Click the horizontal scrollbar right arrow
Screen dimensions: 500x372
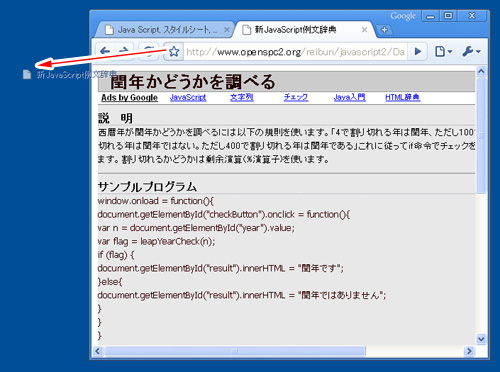[469, 351]
